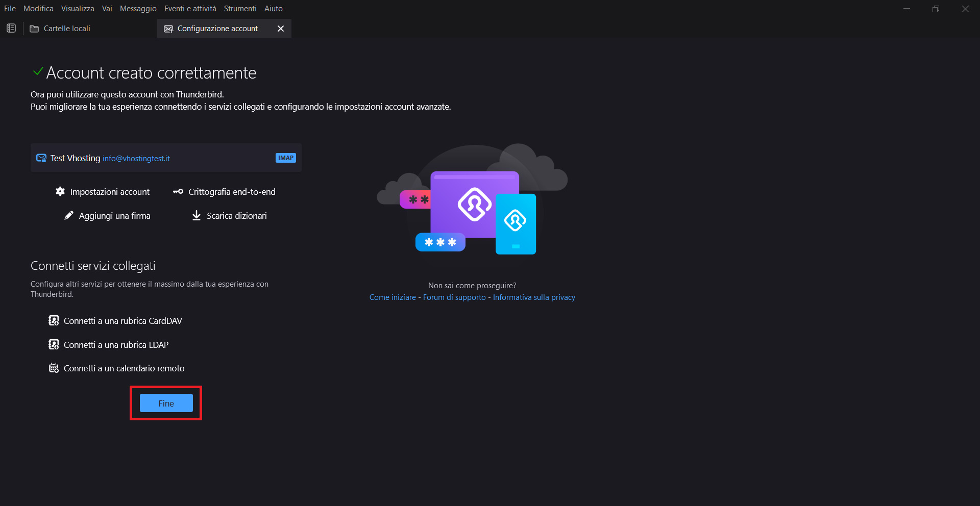The height and width of the screenshot is (506, 980).
Task: Click the download arrow icon for dictionaries
Action: pyautogui.click(x=197, y=215)
